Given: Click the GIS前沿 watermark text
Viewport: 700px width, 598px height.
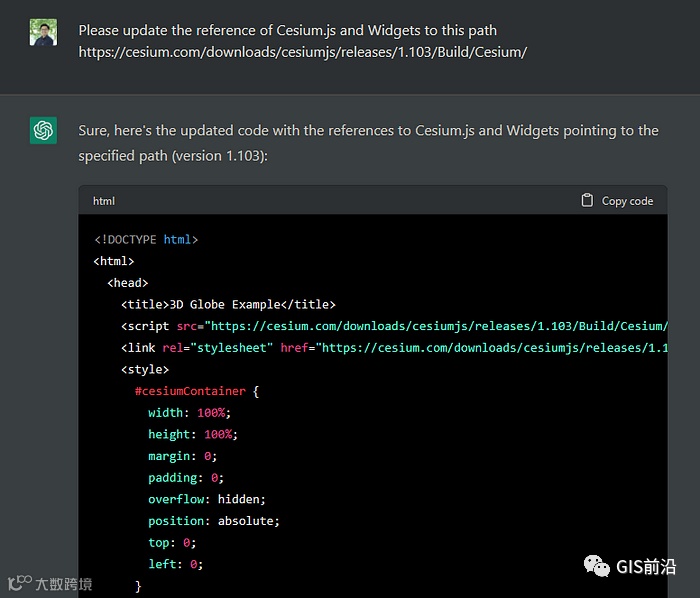Looking at the screenshot, I should 646,566.
